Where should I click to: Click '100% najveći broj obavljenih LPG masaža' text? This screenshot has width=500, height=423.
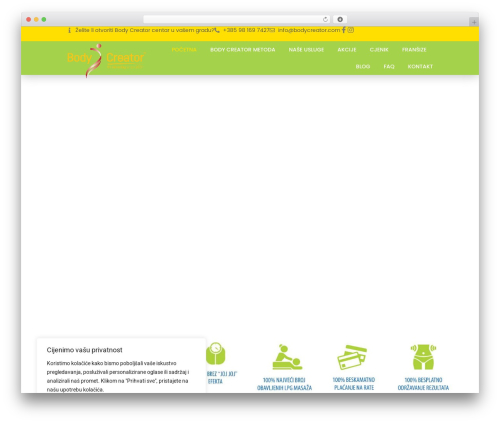284,384
